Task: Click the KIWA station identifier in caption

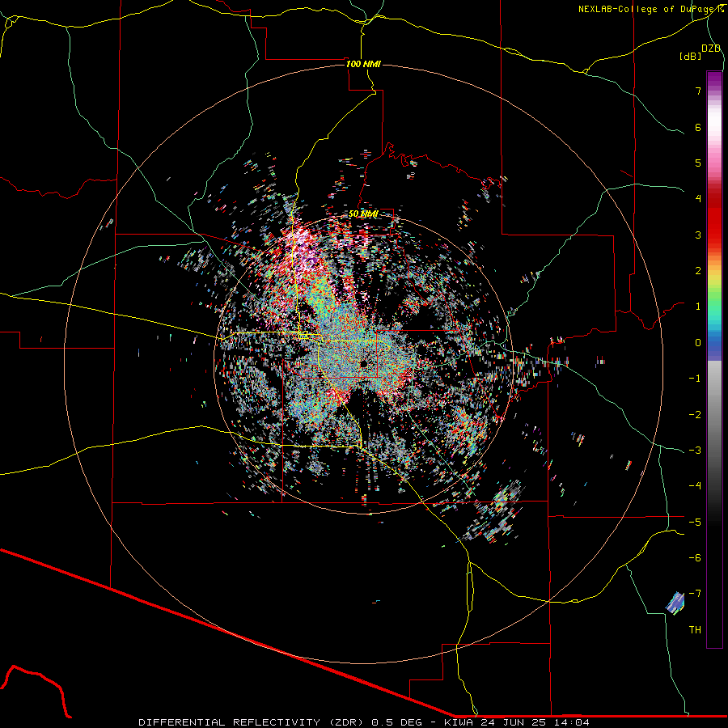Action: tap(457, 722)
